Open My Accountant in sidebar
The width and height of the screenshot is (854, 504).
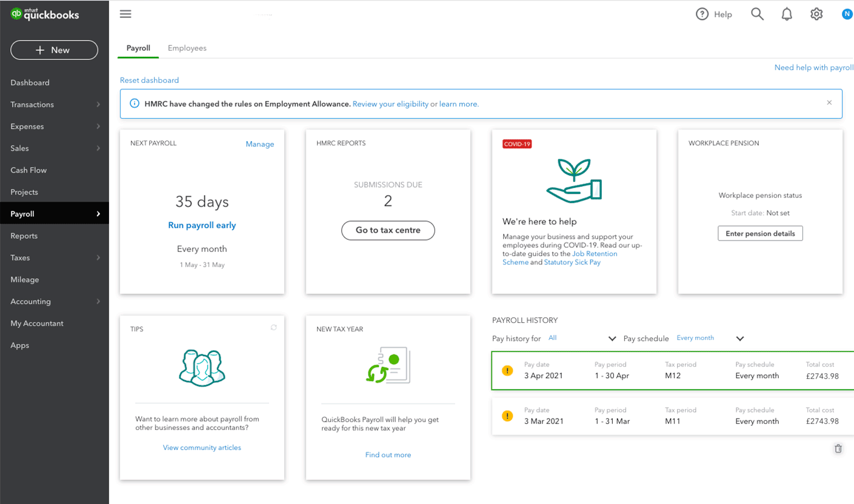tap(37, 323)
